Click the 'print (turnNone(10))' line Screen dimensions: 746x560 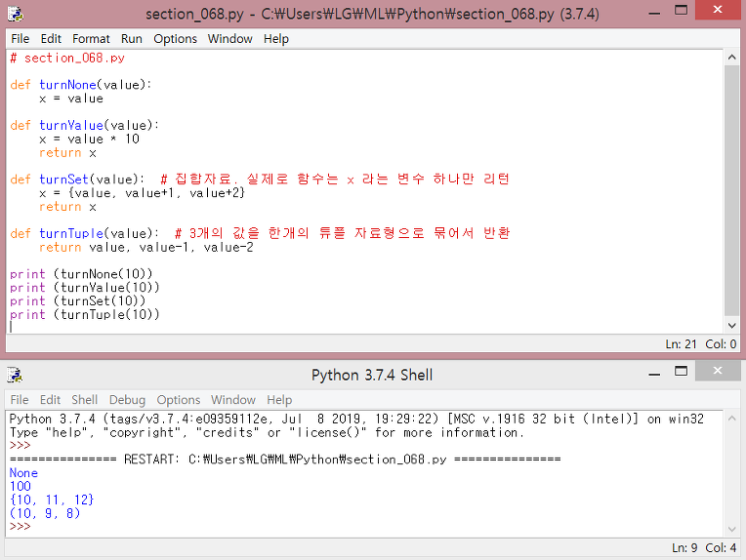click(x=81, y=274)
